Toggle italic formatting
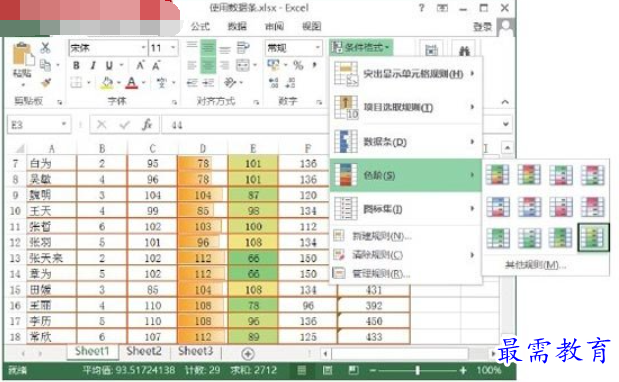The height and width of the screenshot is (382, 619). [x=93, y=66]
